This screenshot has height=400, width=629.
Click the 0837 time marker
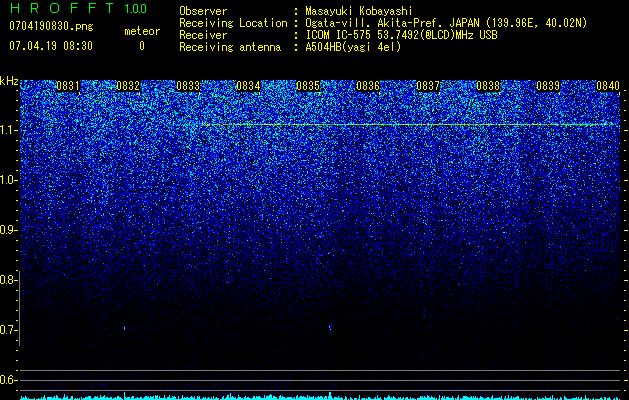(428, 86)
